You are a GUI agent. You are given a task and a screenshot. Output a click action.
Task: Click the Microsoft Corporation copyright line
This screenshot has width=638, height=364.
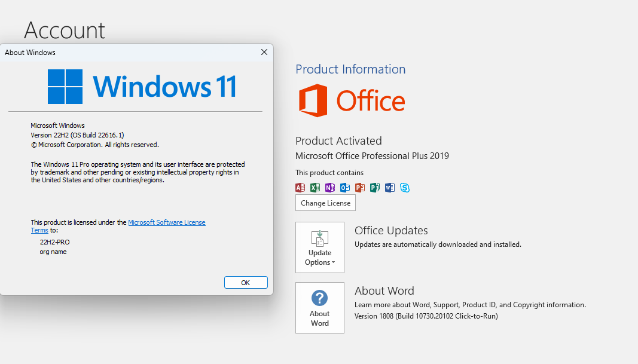pos(95,145)
